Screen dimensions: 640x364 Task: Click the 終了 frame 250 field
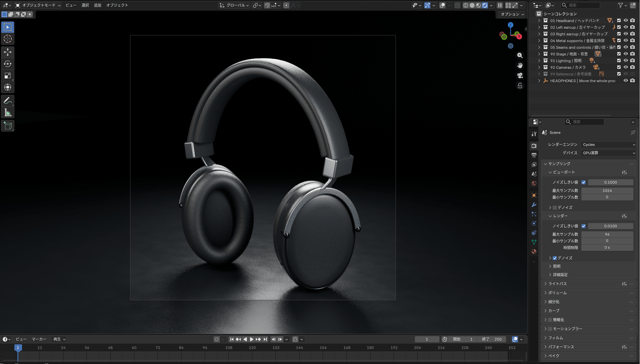pyautogui.click(x=492, y=339)
